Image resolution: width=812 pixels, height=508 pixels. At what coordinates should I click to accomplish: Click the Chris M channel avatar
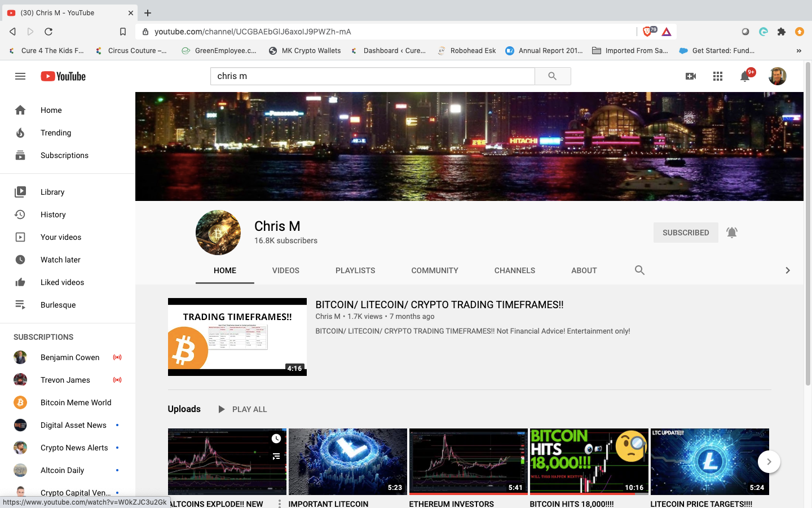(x=218, y=233)
